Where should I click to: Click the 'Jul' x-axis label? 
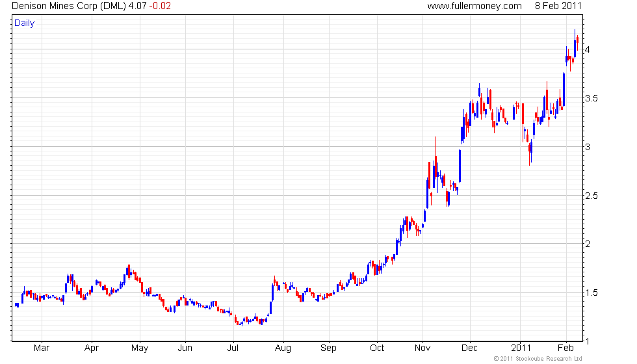(233, 348)
